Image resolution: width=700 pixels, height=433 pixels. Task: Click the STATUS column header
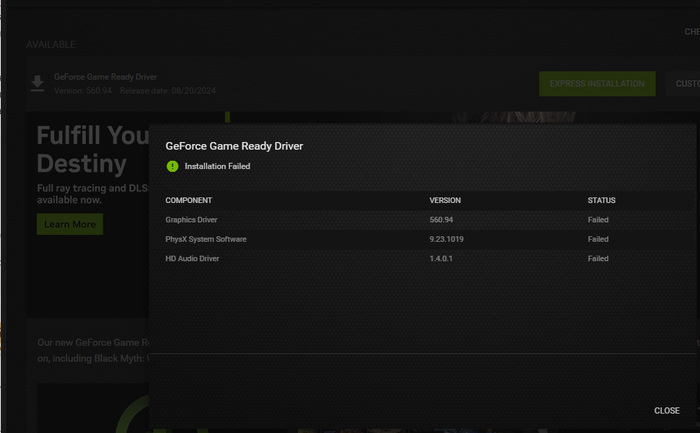(x=601, y=200)
